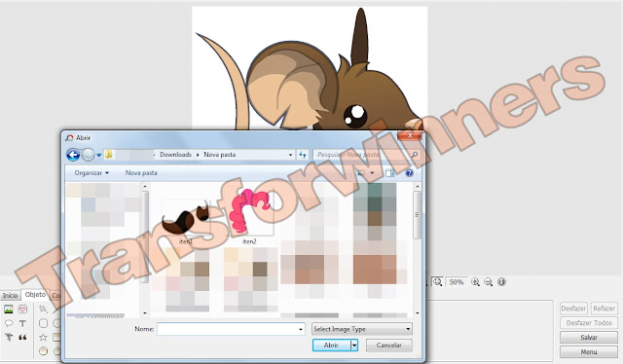Screen dimensions: 623x364
Task: Expand the address bar path dropdown
Action: [290, 155]
